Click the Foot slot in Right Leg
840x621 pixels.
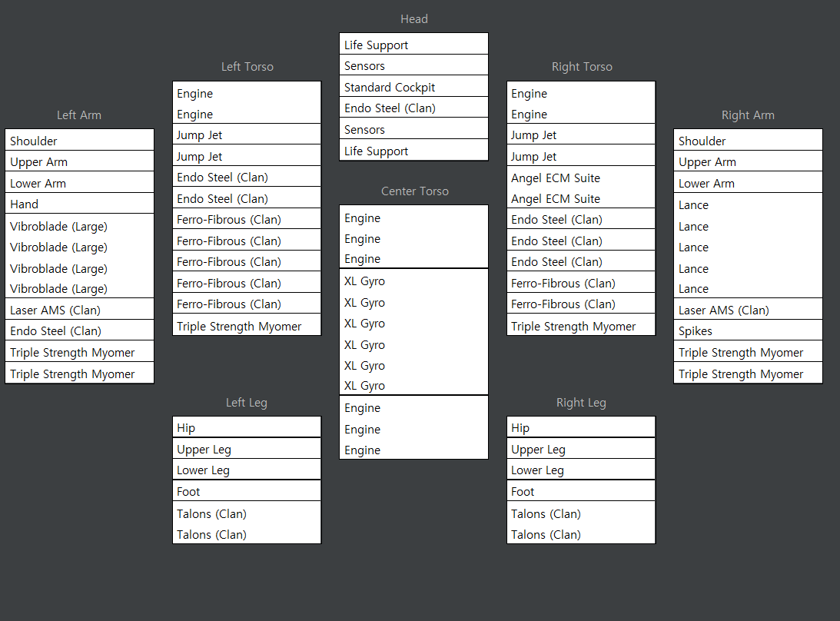581,491
